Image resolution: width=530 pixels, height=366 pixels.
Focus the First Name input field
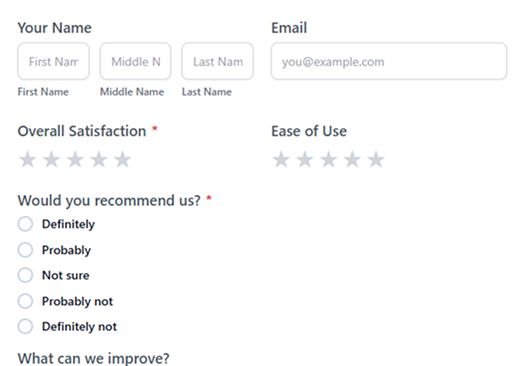tap(53, 61)
